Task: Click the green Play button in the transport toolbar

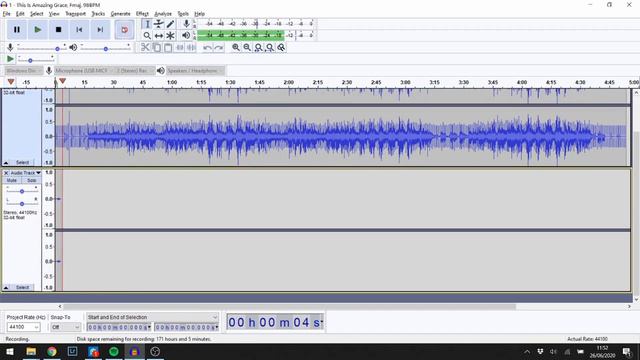Action: coord(38,30)
